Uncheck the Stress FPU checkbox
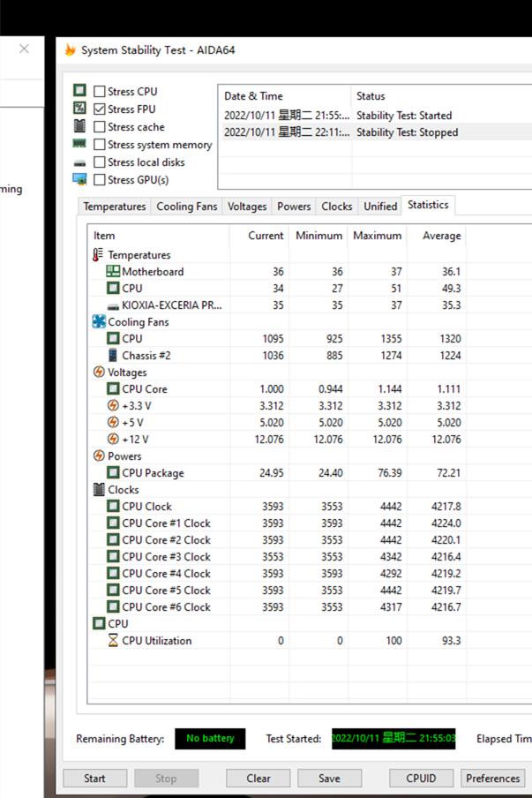This screenshot has height=798, width=532. [100, 109]
